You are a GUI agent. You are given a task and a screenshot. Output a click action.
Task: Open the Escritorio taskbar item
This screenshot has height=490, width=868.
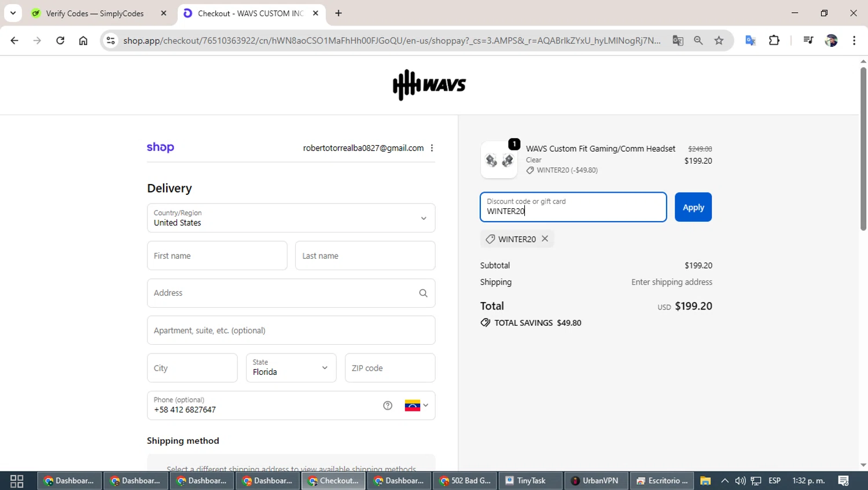coord(663,481)
